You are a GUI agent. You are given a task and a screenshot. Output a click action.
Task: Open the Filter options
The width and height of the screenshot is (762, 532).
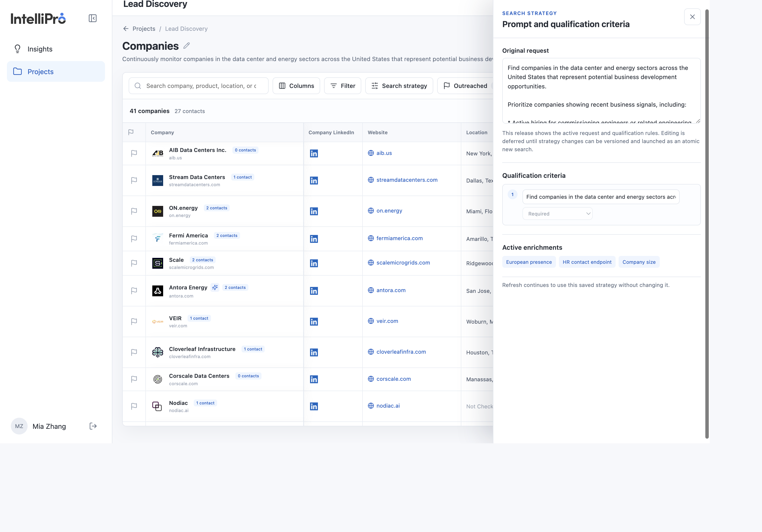tap(343, 86)
